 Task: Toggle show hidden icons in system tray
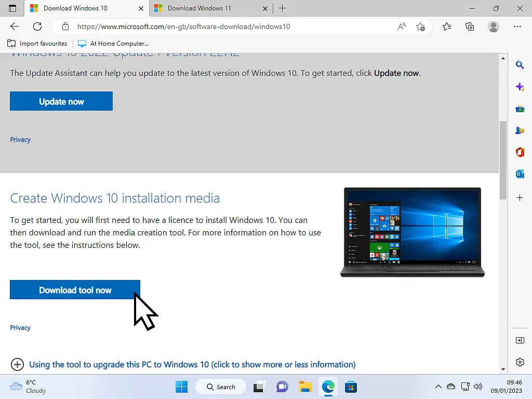click(x=438, y=387)
